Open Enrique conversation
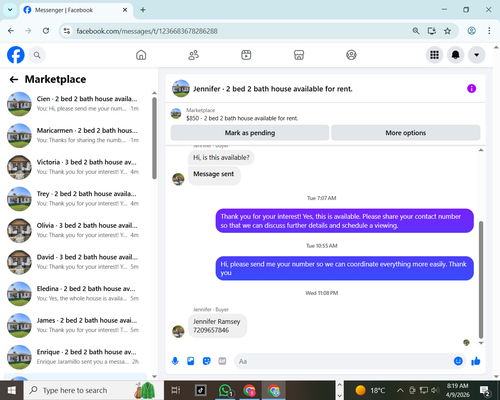 click(77, 357)
